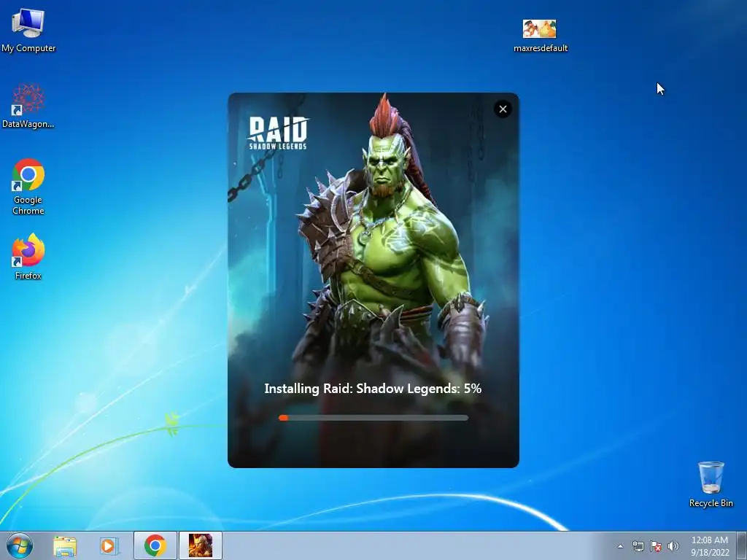Open the Windows Start menu
This screenshot has height=560, width=747.
[20, 545]
